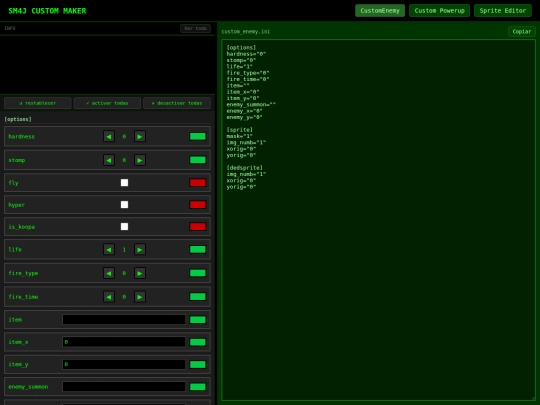The width and height of the screenshot is (540, 405).
Task: Open the Sprite Editor tab
Action: (503, 11)
